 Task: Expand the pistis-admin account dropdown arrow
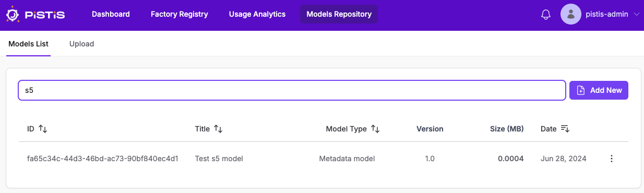636,15
